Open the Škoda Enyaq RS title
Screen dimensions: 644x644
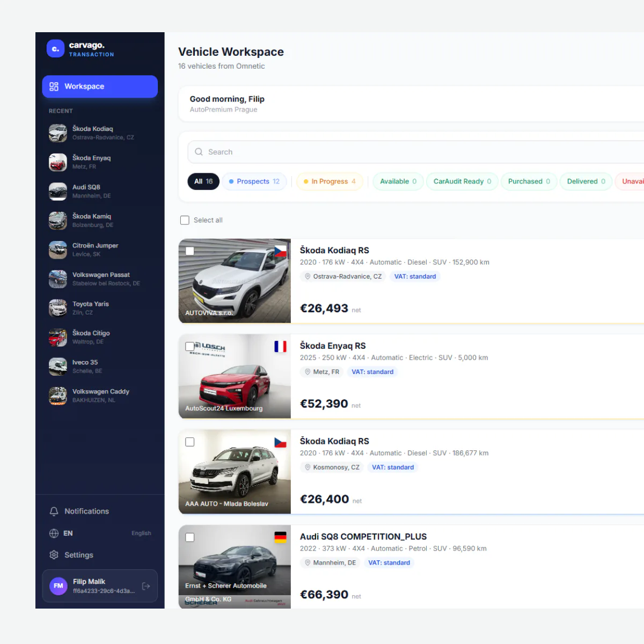pos(333,346)
